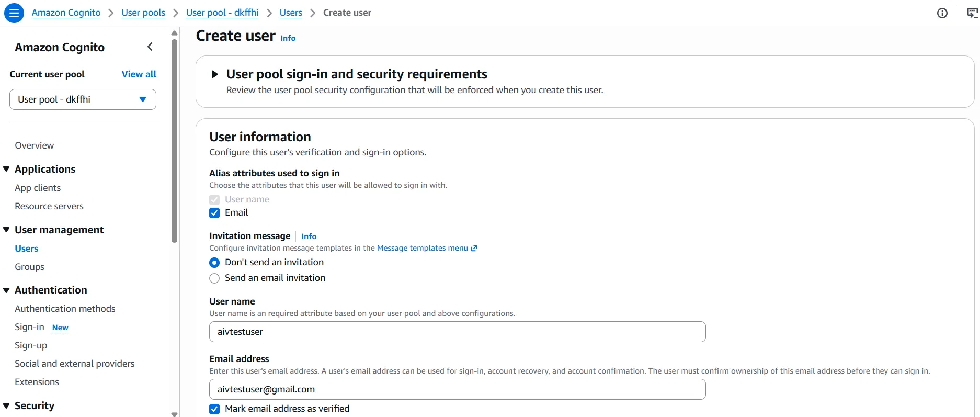Click the Amazon Cognito breadcrumb link

point(66,13)
